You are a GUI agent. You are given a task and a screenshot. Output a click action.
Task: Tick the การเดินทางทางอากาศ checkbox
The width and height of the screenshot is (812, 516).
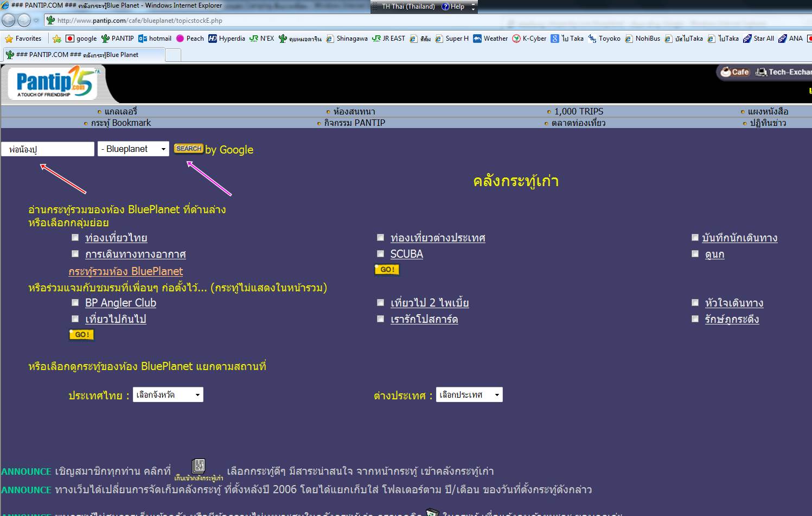point(75,253)
